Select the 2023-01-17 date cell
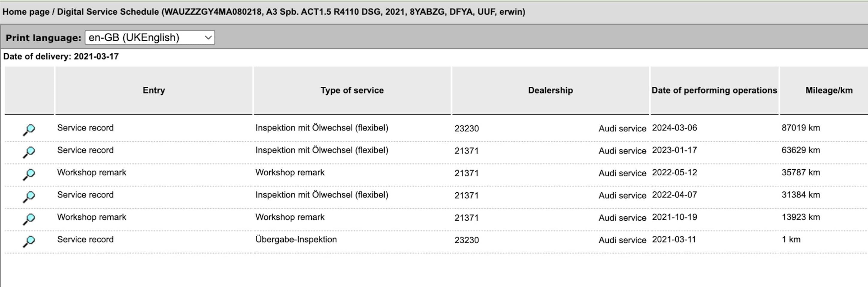 pos(674,150)
